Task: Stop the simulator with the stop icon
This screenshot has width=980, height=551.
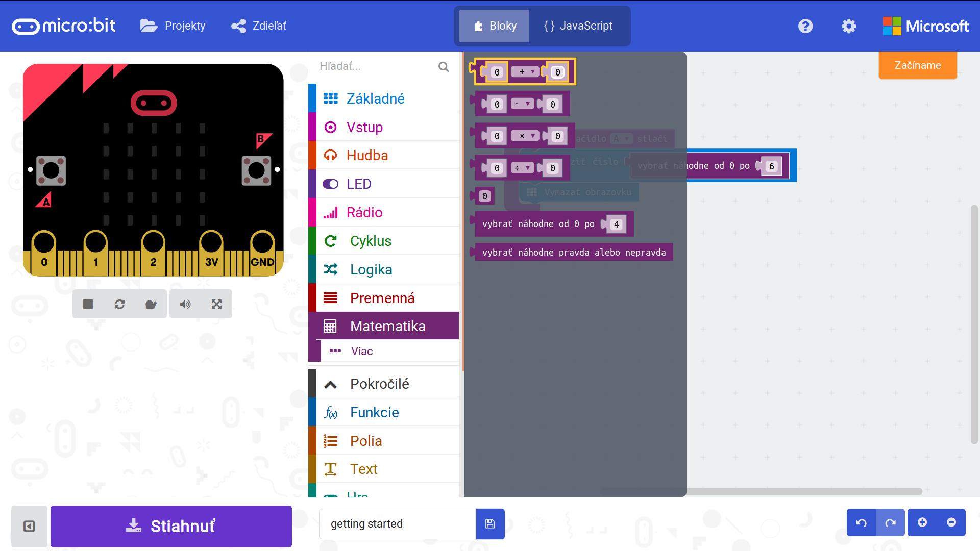Action: pyautogui.click(x=88, y=304)
